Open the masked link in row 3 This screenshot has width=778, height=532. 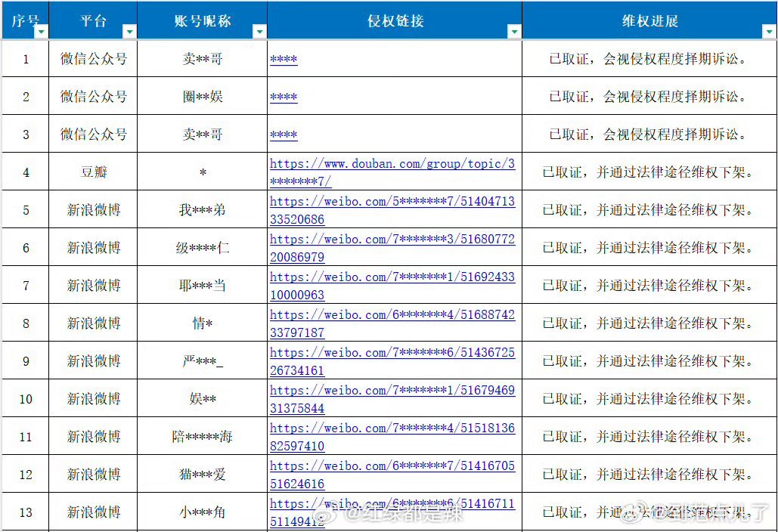pos(284,135)
